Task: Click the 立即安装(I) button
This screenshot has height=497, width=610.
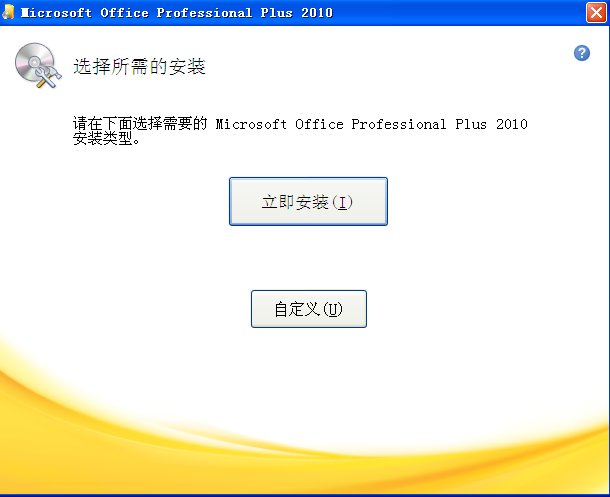Action: pyautogui.click(x=308, y=201)
